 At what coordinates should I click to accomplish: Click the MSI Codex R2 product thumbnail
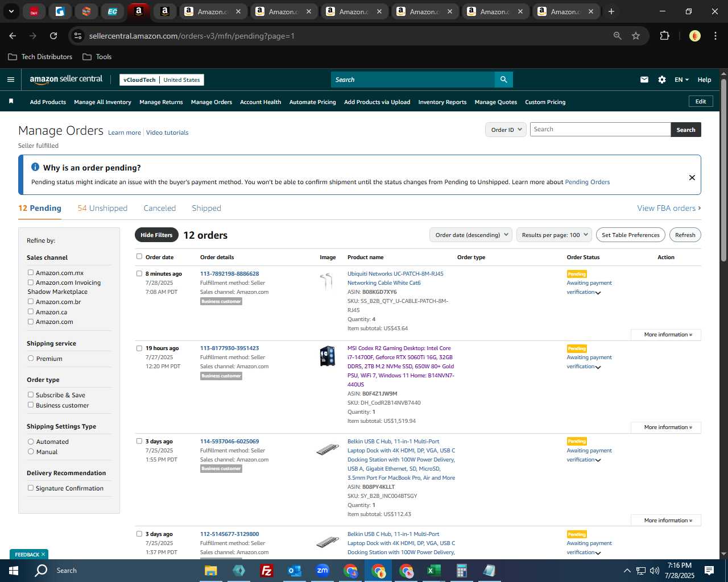tap(328, 356)
